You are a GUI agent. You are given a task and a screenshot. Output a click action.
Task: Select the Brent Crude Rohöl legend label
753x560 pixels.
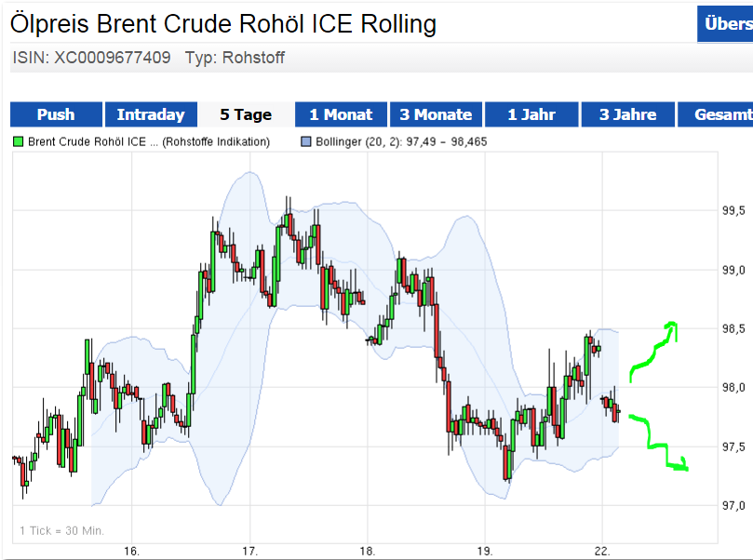pyautogui.click(x=149, y=142)
